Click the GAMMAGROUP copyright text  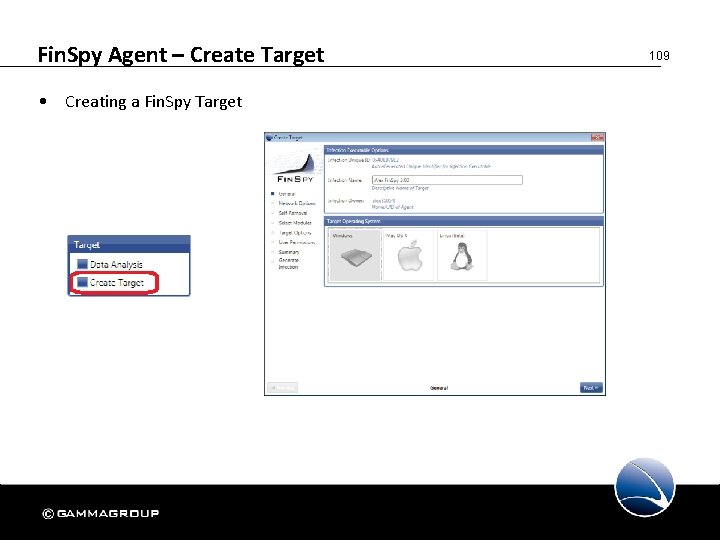pyautogui.click(x=101, y=513)
